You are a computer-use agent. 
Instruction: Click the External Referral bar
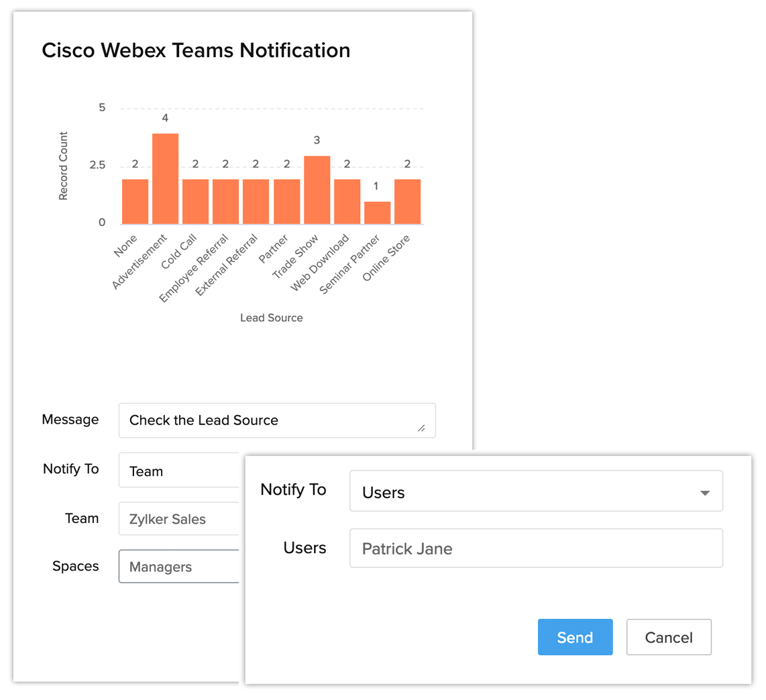point(256,202)
